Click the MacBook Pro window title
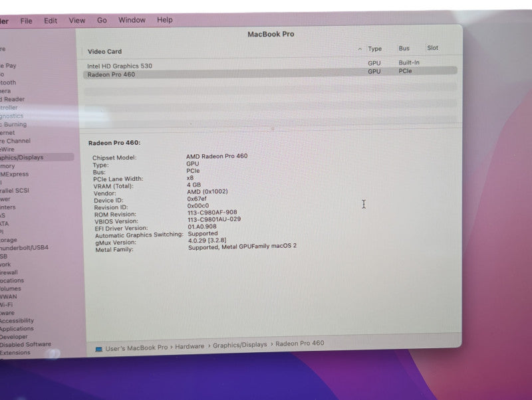Image resolution: width=532 pixels, height=400 pixels. (271, 35)
